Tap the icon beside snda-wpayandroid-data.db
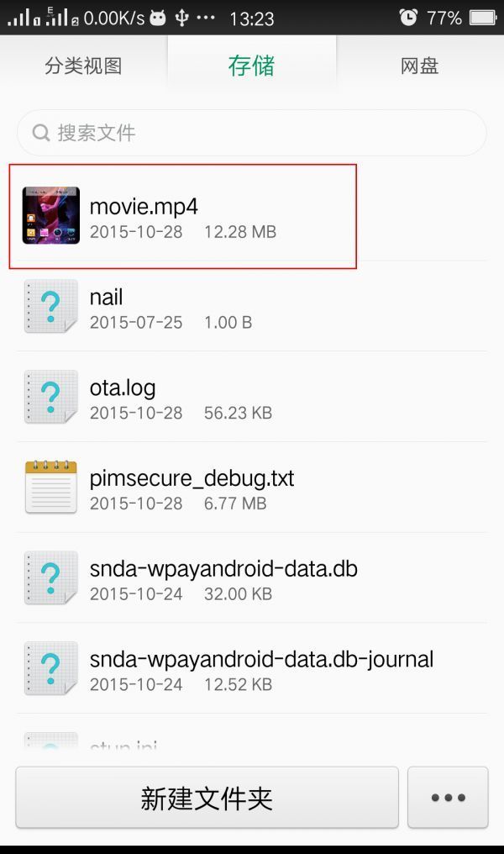This screenshot has height=854, width=504. (50, 577)
